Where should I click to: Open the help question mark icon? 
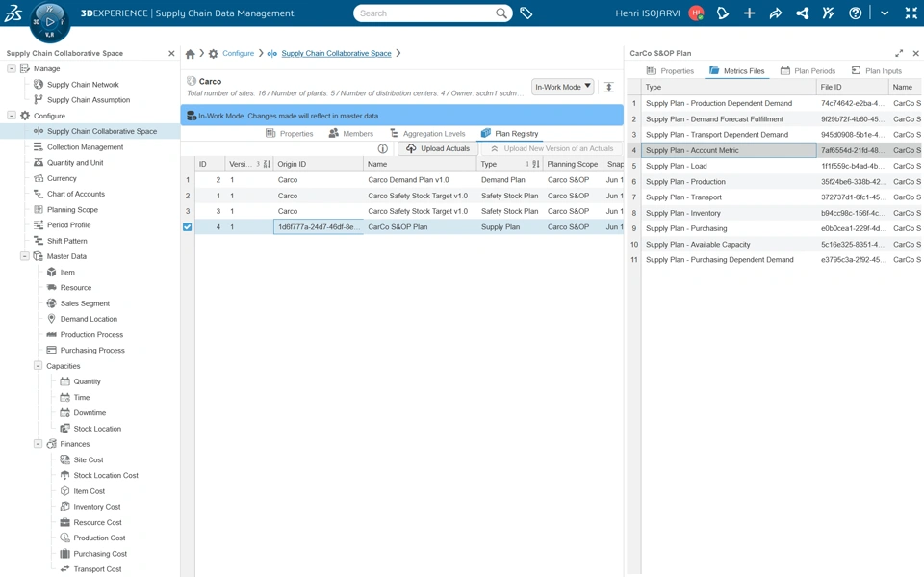(x=855, y=13)
